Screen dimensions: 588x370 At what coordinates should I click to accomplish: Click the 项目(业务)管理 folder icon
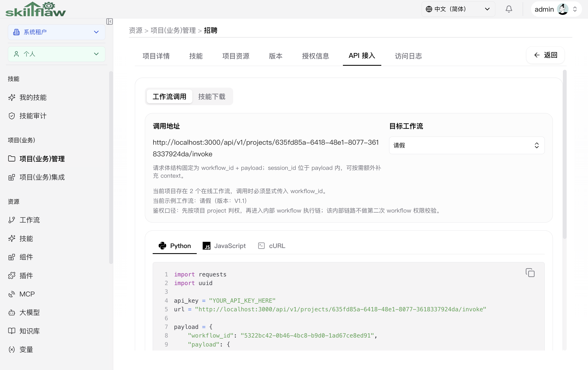12,158
